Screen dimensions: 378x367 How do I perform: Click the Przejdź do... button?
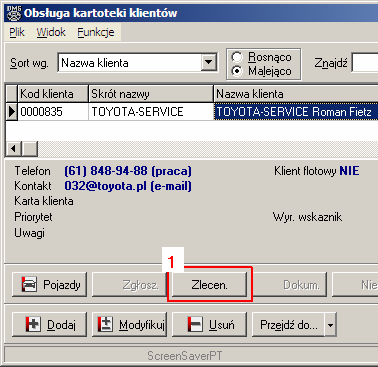pos(288,324)
